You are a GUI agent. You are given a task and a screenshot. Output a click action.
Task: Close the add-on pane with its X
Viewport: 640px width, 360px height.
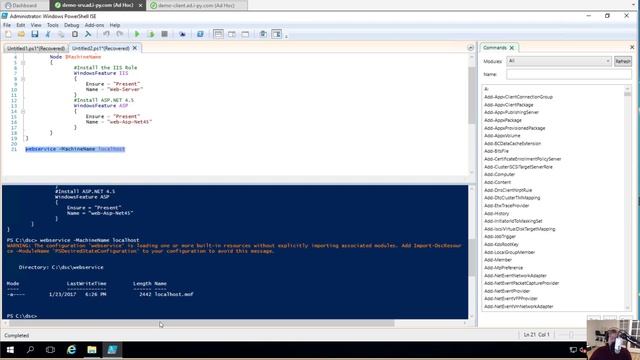[632, 47]
